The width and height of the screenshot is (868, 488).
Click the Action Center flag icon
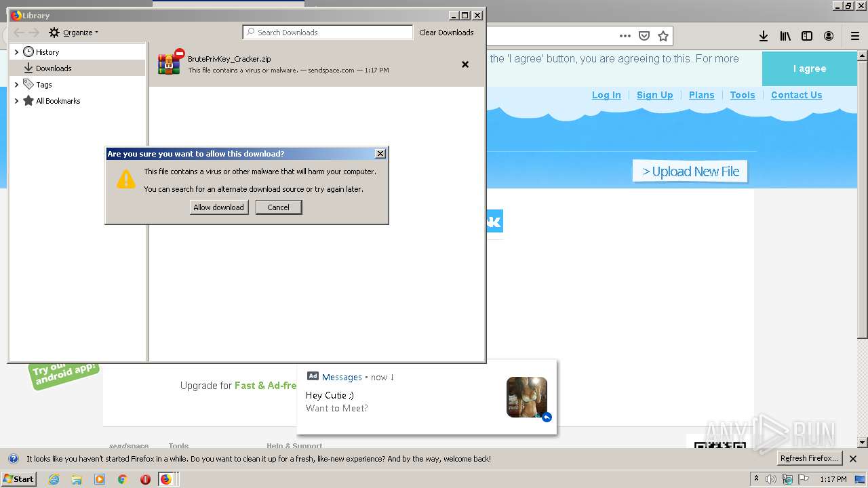tap(803, 479)
